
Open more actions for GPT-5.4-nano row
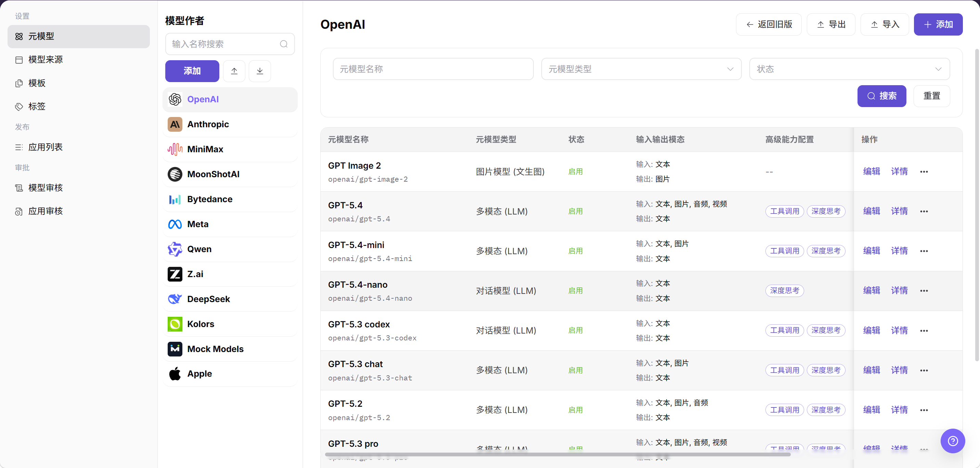[924, 291]
